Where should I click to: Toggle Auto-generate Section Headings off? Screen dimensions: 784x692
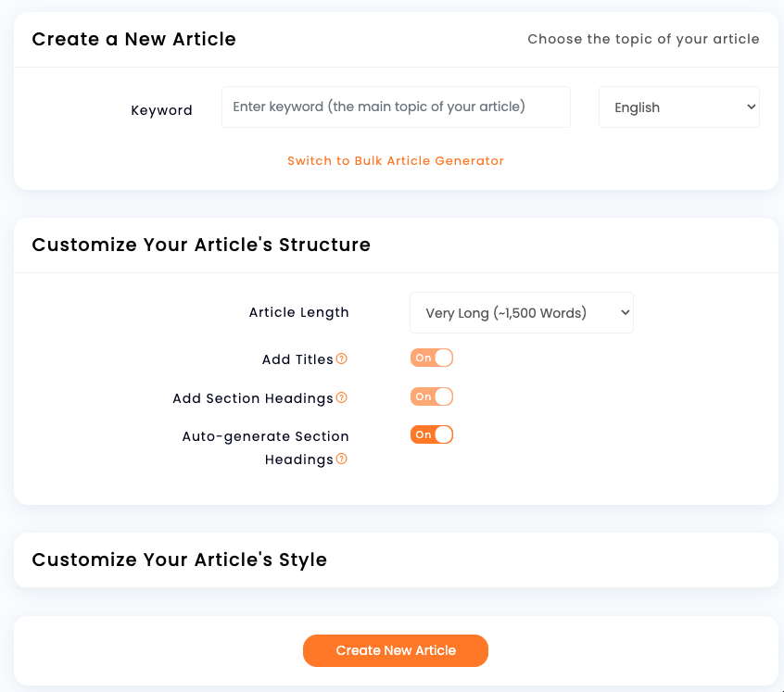pos(432,434)
